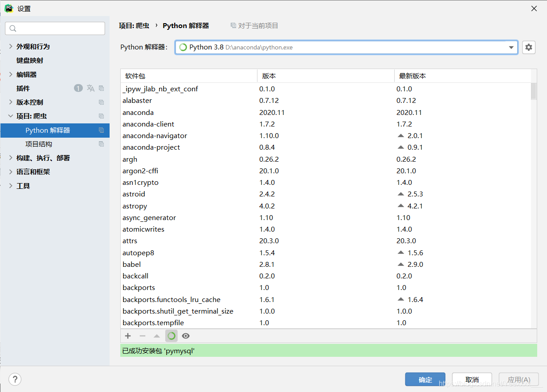Open the interpreter gear settings icon
547x392 pixels.
(529, 47)
